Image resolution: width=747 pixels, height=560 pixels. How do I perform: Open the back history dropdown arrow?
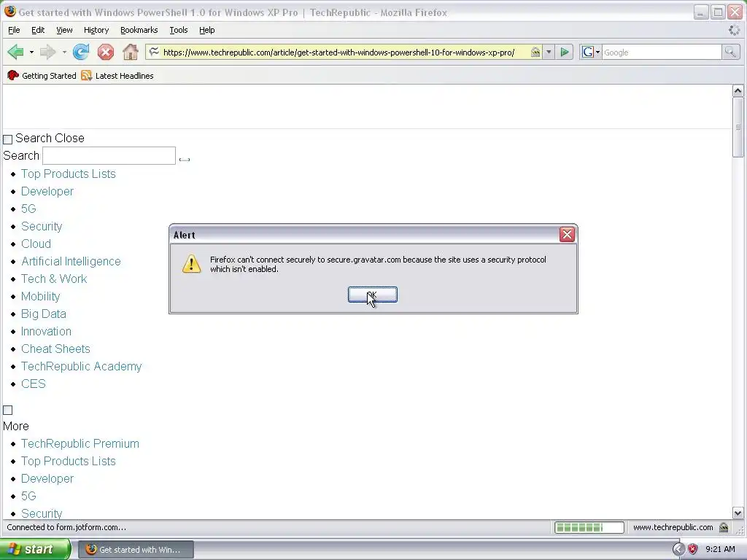tap(31, 52)
